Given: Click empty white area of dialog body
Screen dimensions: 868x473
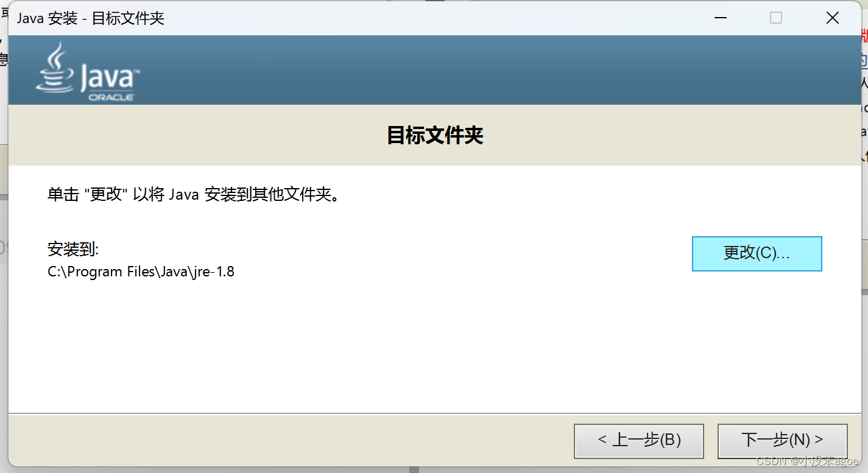Looking at the screenshot, I should [x=426, y=347].
